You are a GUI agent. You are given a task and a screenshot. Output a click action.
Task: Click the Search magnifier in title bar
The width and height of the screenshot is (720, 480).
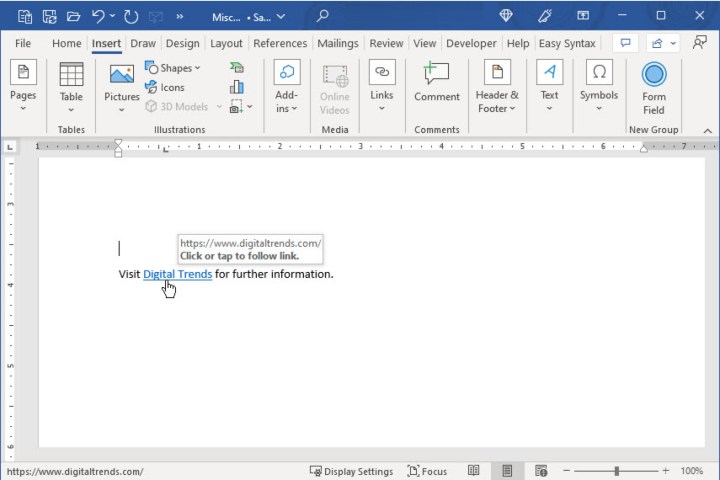322,16
